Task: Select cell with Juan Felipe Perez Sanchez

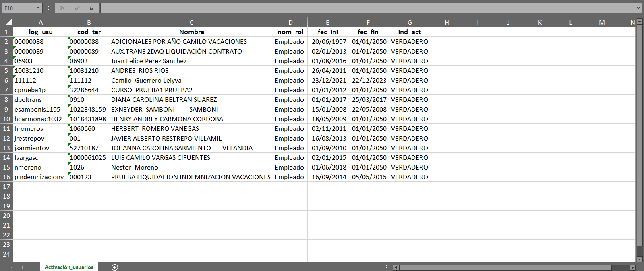Action: (x=192, y=61)
